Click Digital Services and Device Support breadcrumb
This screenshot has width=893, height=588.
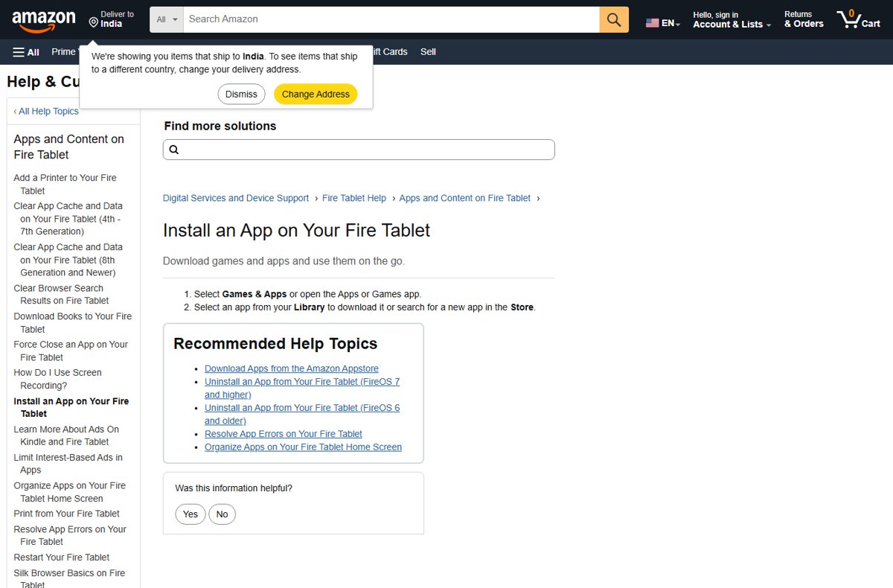[236, 198]
